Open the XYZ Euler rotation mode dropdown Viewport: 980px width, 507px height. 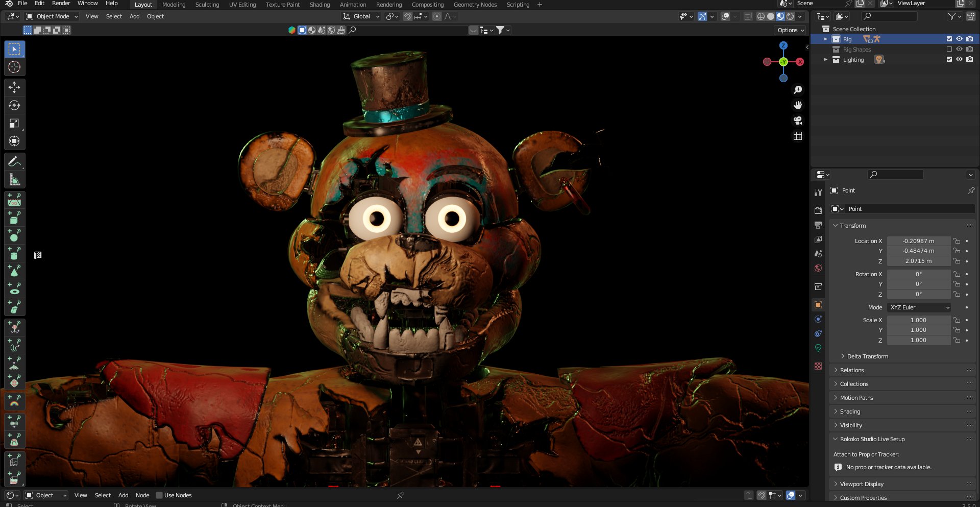pyautogui.click(x=919, y=307)
